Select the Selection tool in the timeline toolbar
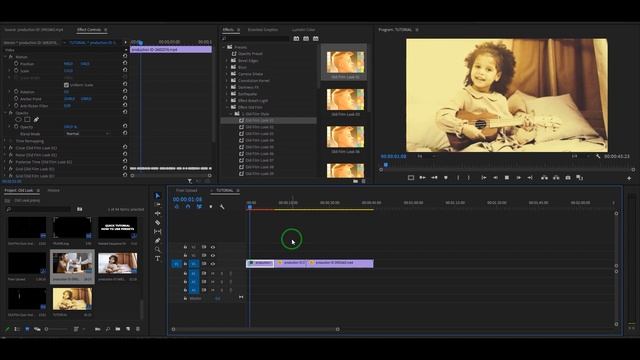Image resolution: width=640 pixels, height=360 pixels. [x=158, y=196]
